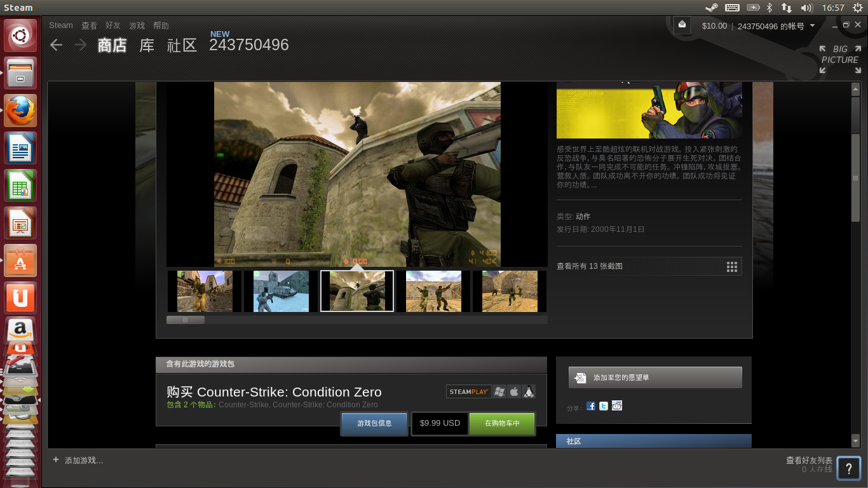Open the Steam menu
The height and width of the screenshot is (488, 868).
(61, 25)
